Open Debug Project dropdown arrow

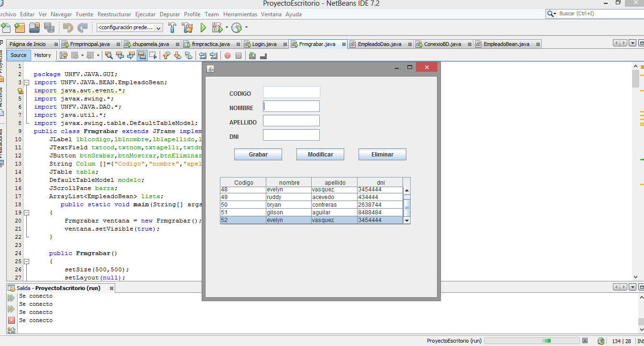[227, 28]
